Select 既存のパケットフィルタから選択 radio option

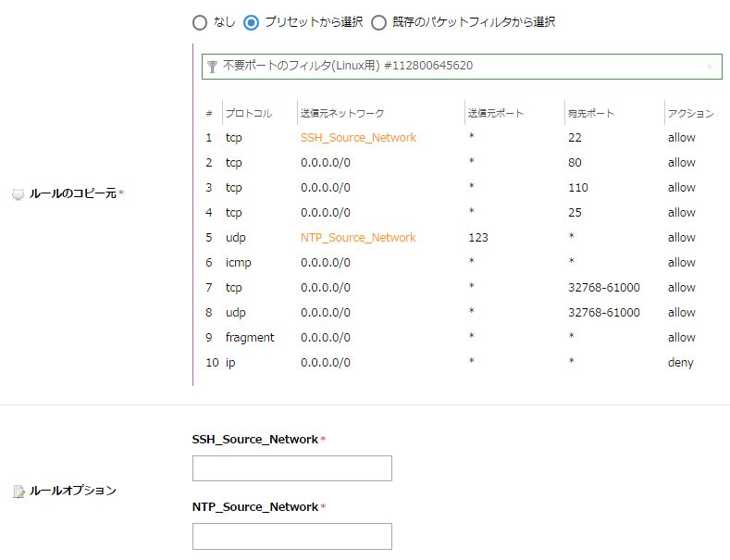click(378, 22)
